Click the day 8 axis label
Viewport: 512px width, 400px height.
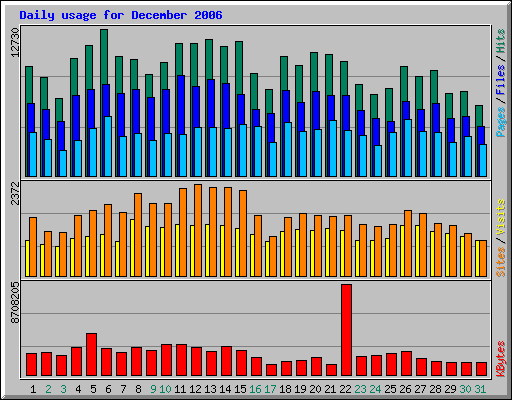[138, 389]
